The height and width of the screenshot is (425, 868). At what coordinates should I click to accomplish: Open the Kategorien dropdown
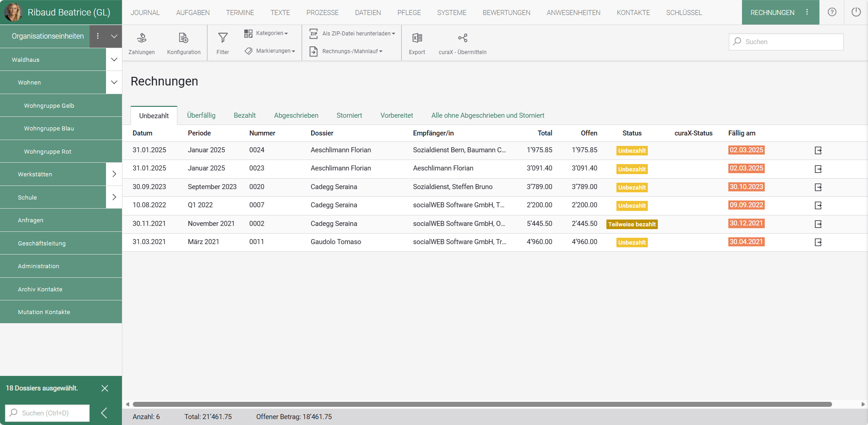[x=266, y=33]
